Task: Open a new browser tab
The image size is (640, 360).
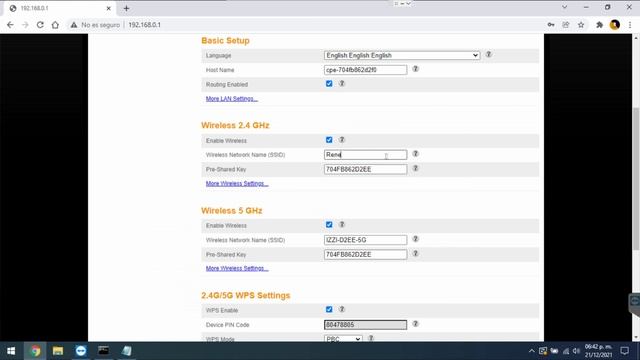Action: pyautogui.click(x=126, y=8)
